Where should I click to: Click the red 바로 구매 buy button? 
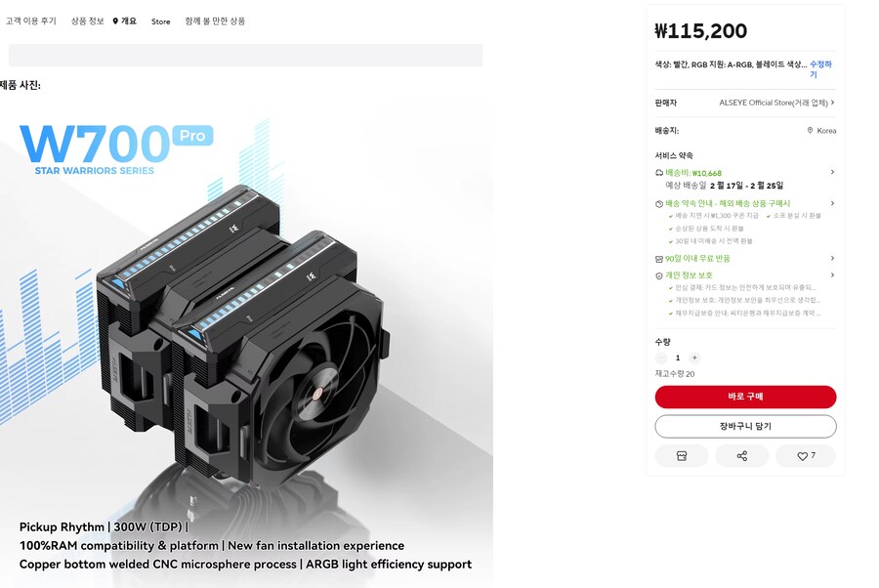(x=745, y=397)
